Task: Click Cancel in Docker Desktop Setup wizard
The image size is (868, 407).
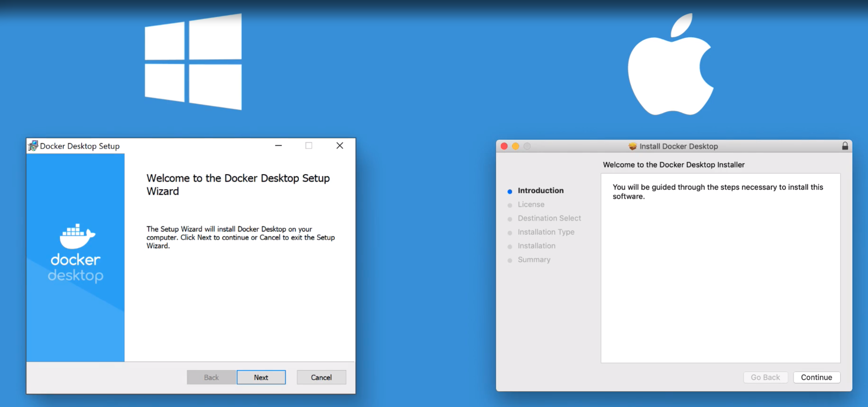Action: (x=322, y=377)
